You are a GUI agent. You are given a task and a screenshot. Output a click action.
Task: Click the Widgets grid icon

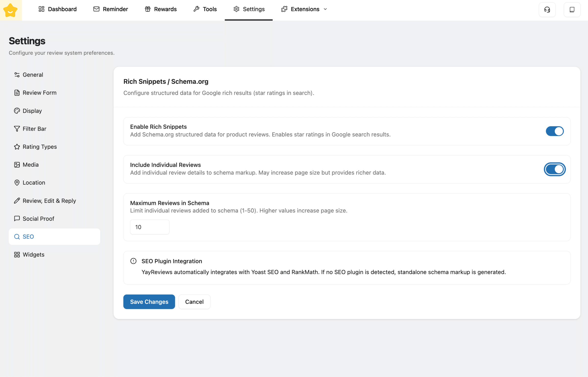click(x=17, y=254)
